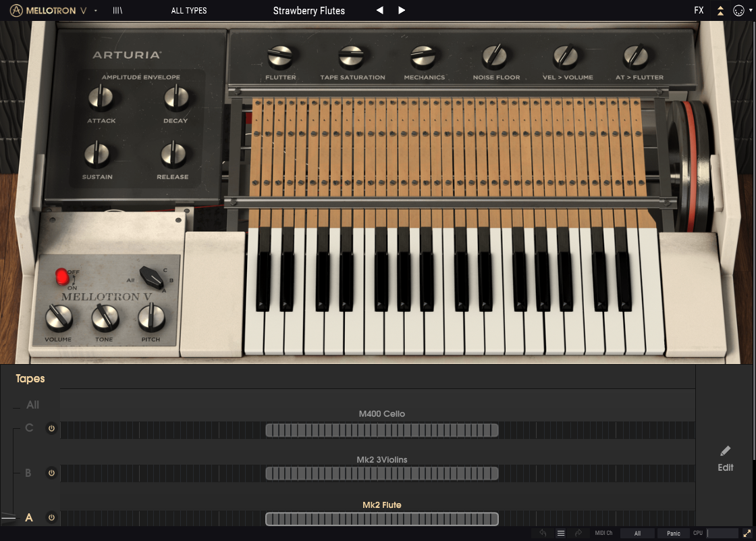Open the ALL TYPES filter menu
Viewport: 756px width, 541px height.
(x=189, y=10)
